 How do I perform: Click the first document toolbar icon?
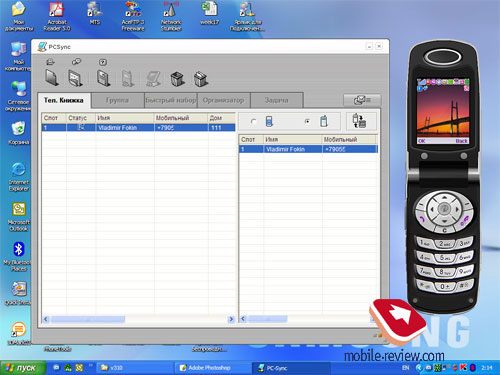tap(52, 78)
